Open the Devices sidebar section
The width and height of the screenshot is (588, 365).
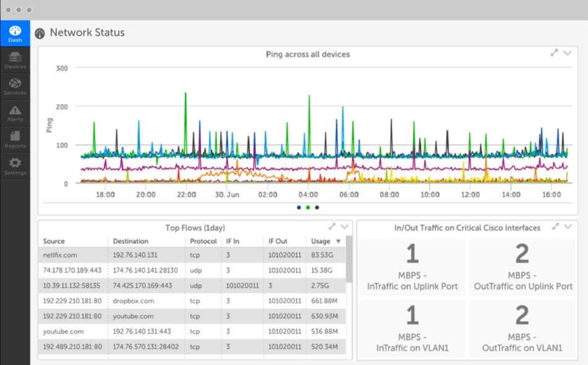point(15,60)
